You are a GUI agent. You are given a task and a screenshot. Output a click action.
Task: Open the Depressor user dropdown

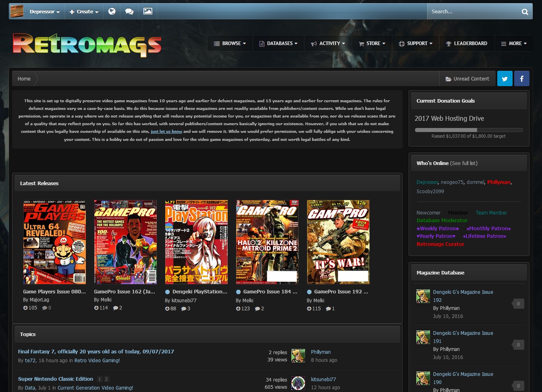[x=44, y=12]
